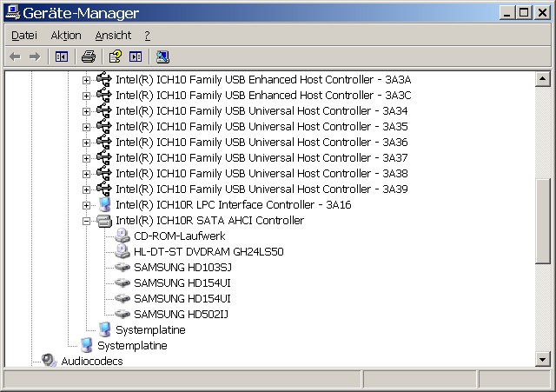Click USB icon of Enhanced Host Controller 3A3A
Image resolution: width=556 pixels, height=392 pixels.
point(104,79)
